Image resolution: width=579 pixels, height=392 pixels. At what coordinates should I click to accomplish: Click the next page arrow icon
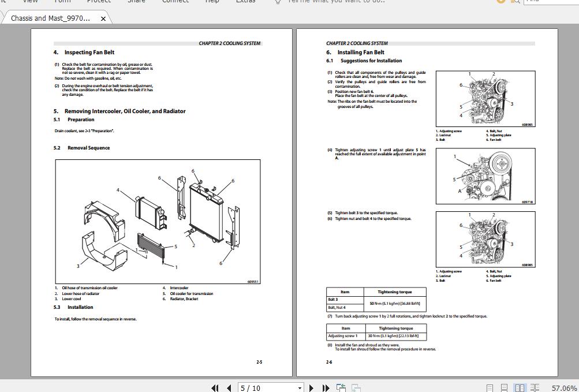[x=312, y=388]
